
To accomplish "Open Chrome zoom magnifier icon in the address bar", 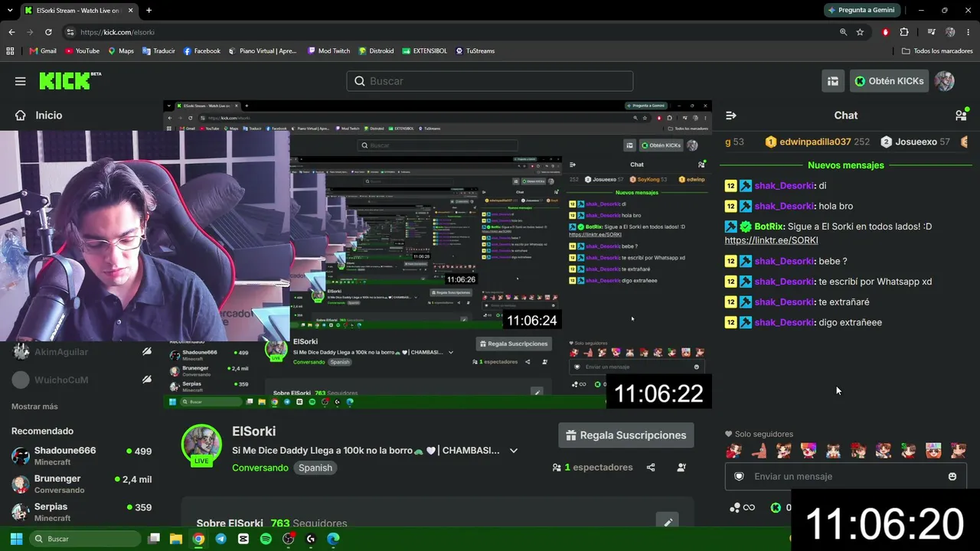I will 843,32.
